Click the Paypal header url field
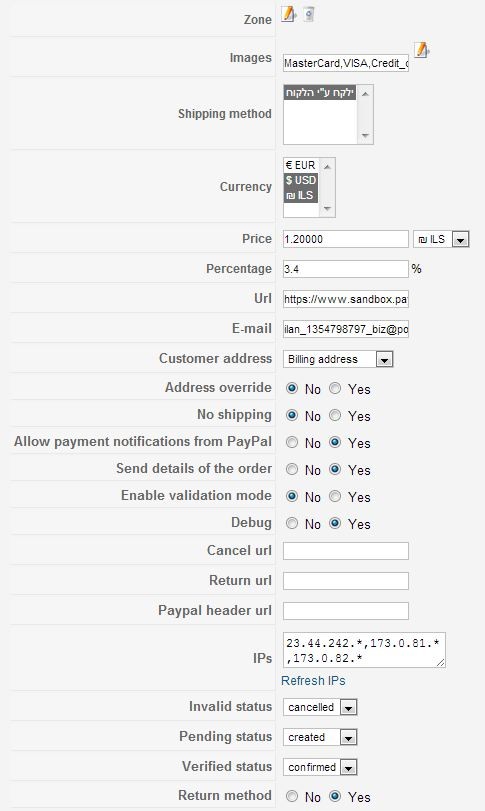The image size is (485, 811). click(346, 611)
